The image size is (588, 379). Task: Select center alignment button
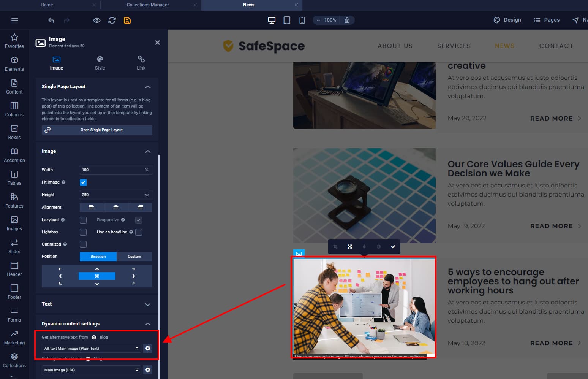(116, 208)
